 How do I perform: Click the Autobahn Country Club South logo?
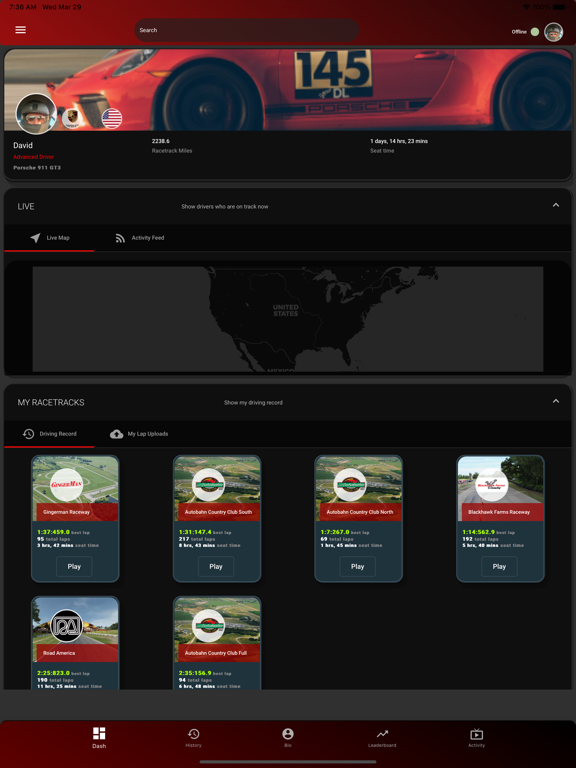[x=209, y=485]
